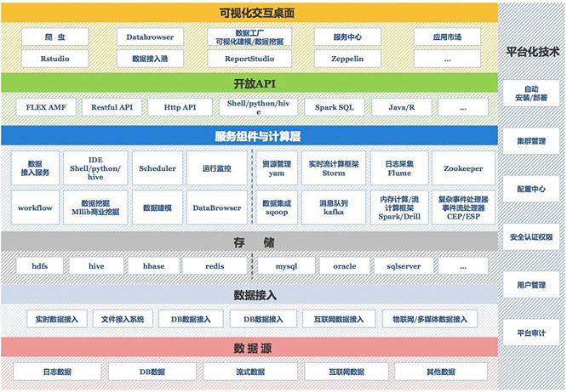Screen dimensions: 567x392
Task: Select the hdfs box
Action: point(40,266)
